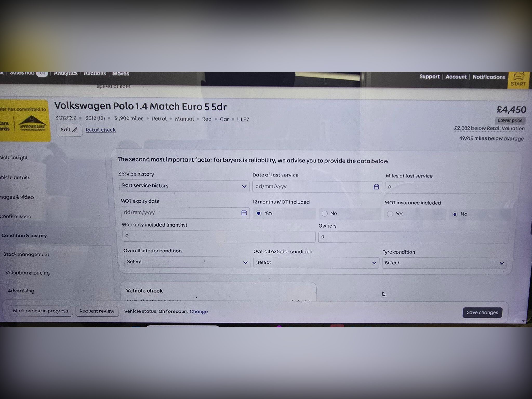Open the Auctions menu item

(x=95, y=74)
